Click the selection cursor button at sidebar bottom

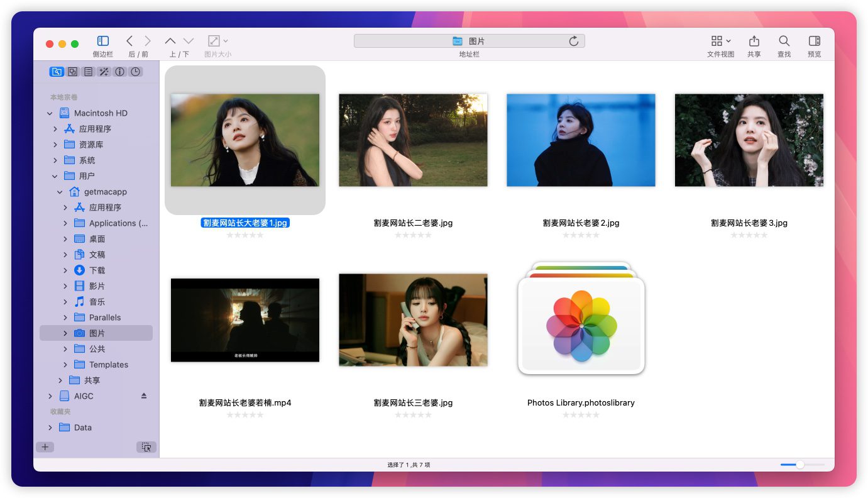[146, 447]
